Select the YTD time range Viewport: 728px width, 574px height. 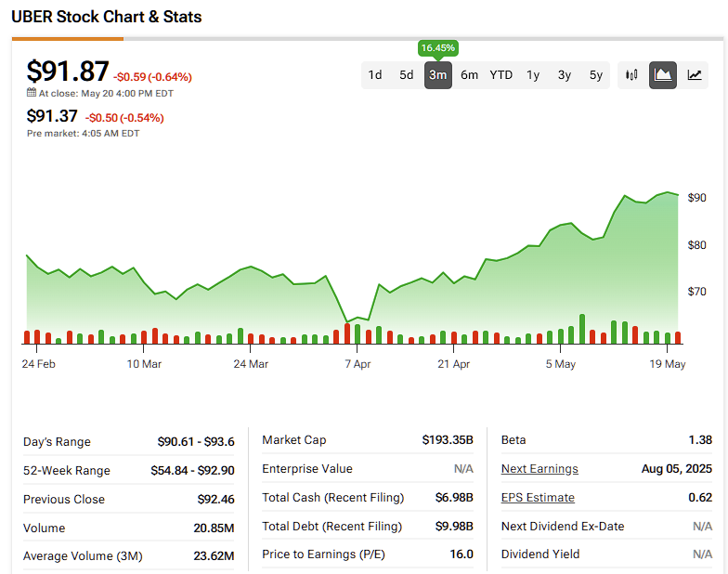click(x=501, y=74)
